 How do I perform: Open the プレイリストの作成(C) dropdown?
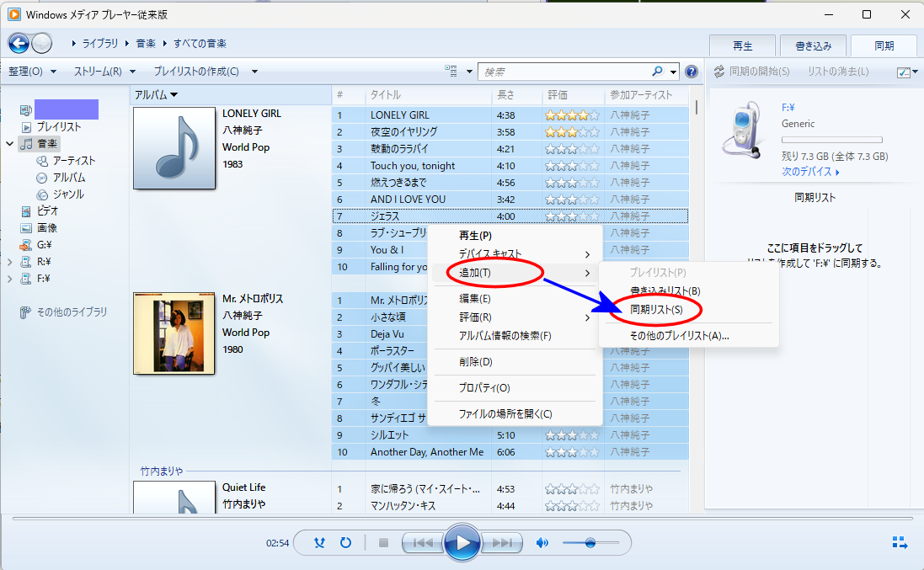click(206, 72)
